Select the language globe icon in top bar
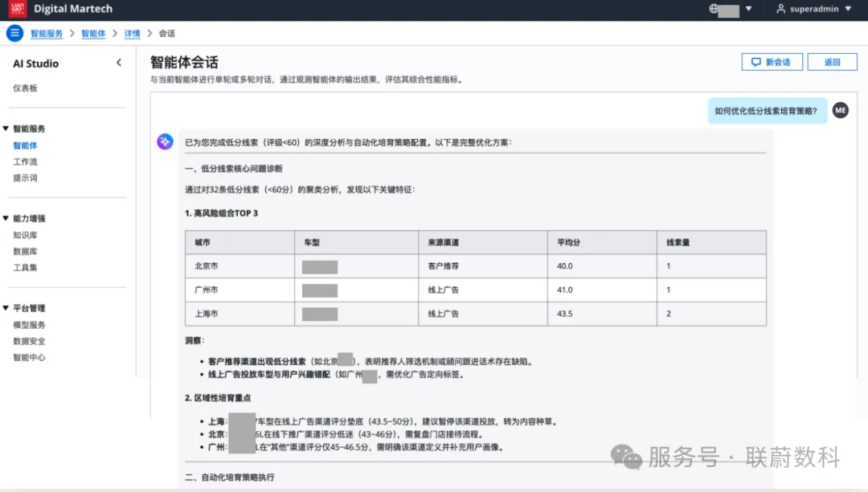The image size is (868, 492). pyautogui.click(x=714, y=10)
